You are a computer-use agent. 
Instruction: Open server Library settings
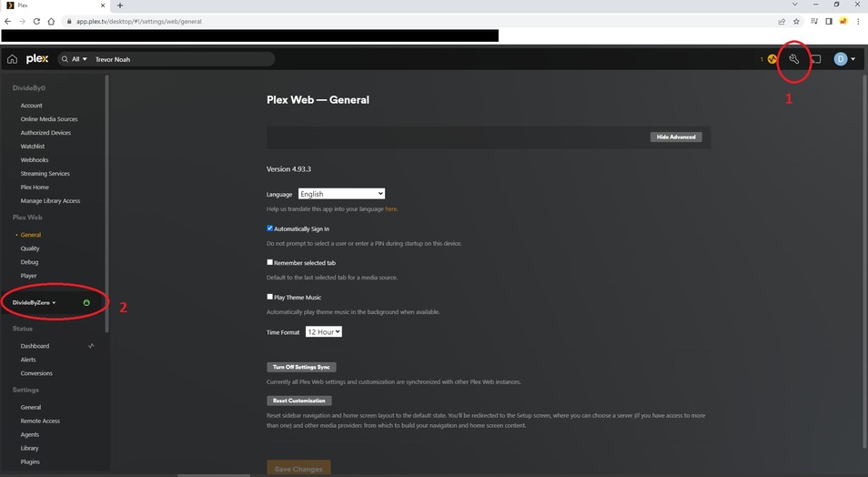[x=29, y=448]
